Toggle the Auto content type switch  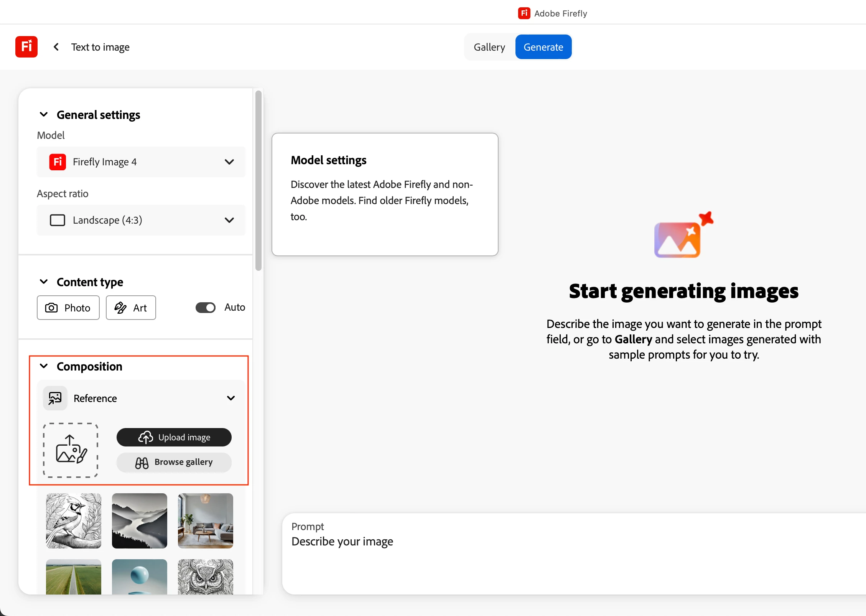206,308
